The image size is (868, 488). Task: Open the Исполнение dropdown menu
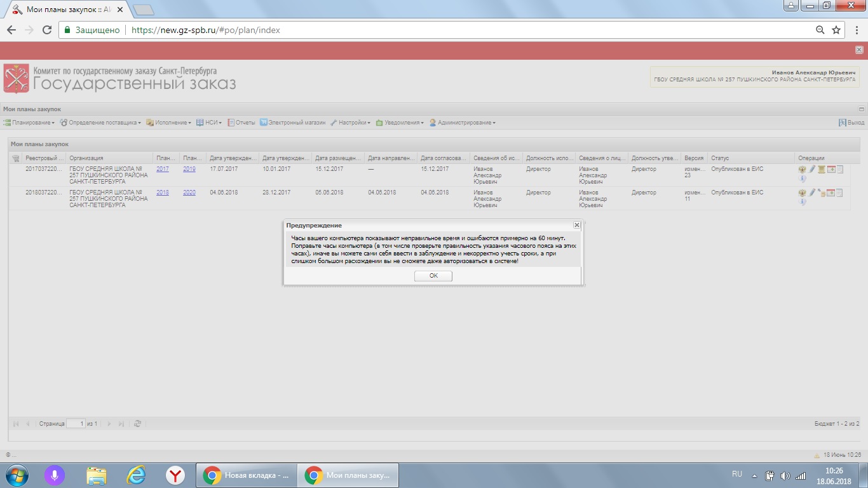[168, 123]
